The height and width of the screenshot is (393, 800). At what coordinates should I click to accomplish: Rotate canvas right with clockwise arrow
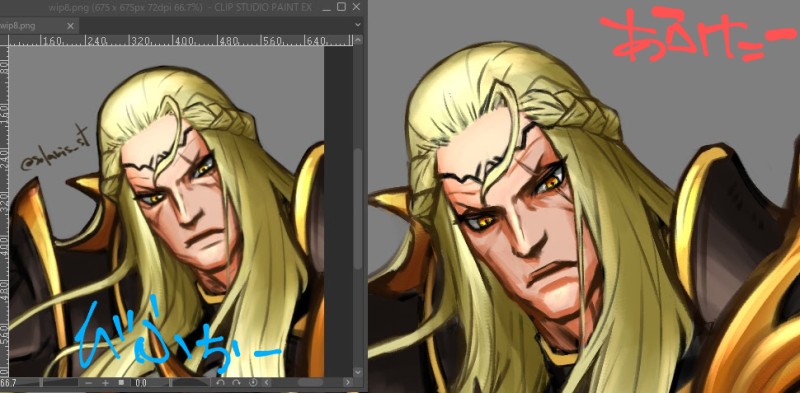(236, 382)
